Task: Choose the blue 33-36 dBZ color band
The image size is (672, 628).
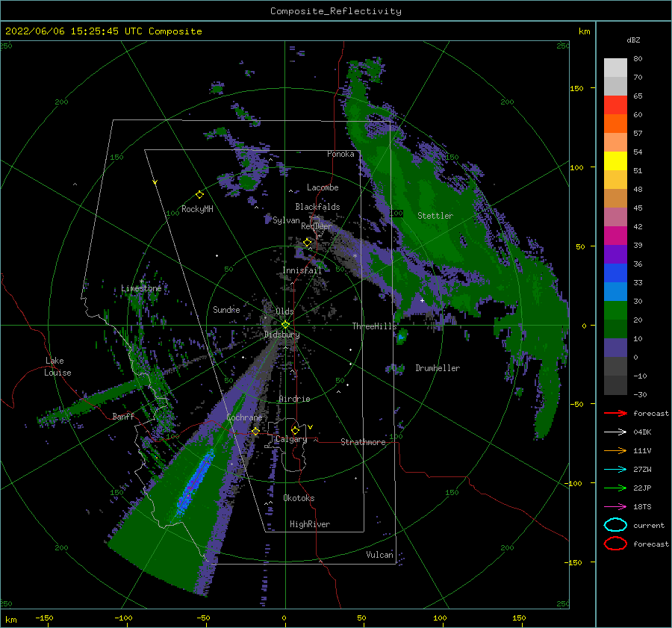Action: 615,273
